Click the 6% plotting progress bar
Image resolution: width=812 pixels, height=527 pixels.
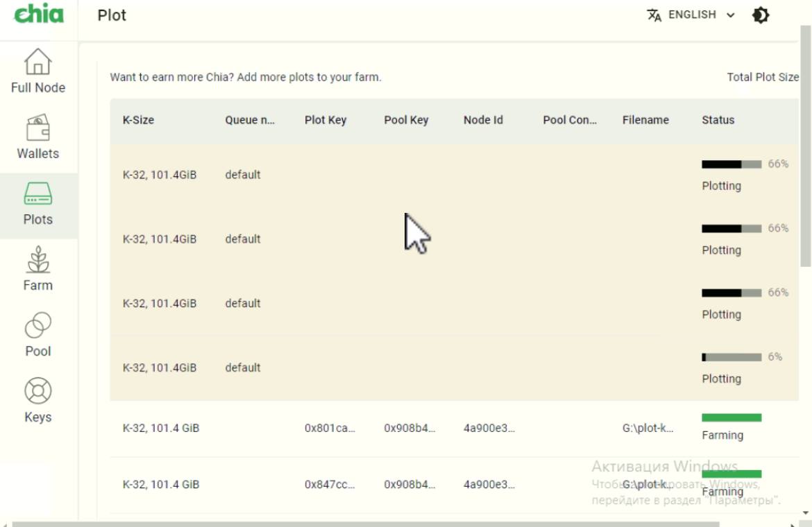(x=731, y=357)
